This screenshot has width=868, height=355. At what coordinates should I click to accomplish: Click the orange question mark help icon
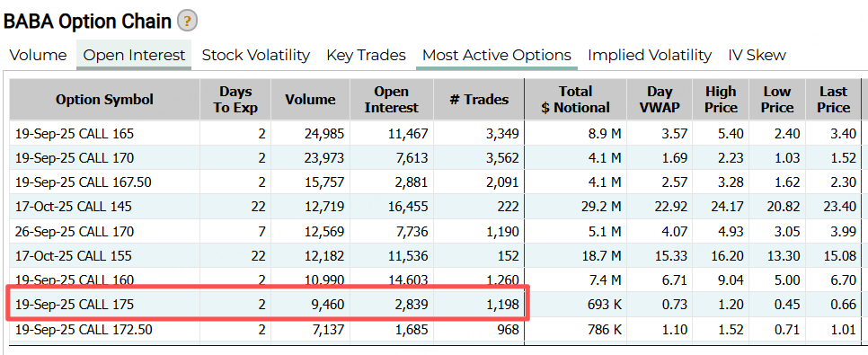tap(187, 22)
